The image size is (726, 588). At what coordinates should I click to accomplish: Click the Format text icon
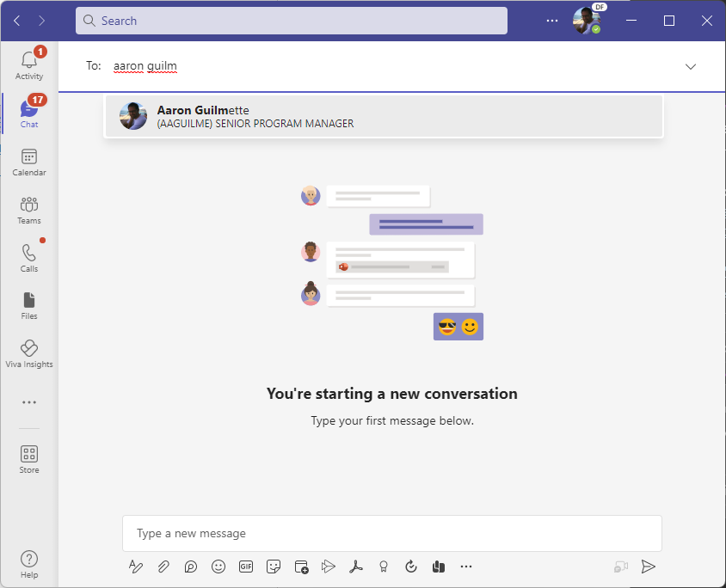click(135, 567)
